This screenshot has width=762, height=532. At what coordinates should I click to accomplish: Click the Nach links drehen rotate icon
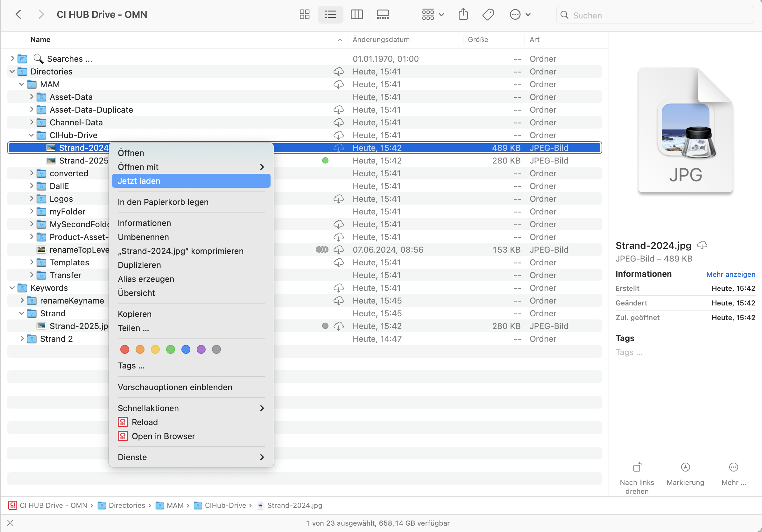637,468
